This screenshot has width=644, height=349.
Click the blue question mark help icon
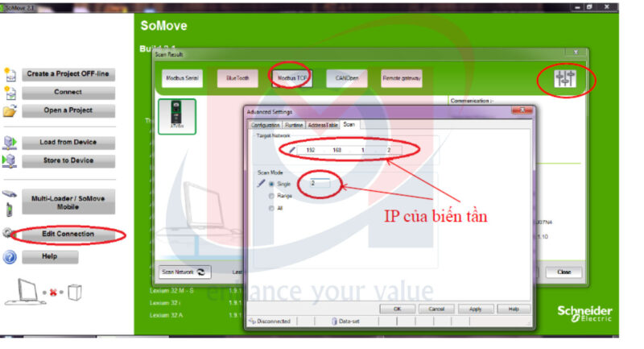(10, 257)
